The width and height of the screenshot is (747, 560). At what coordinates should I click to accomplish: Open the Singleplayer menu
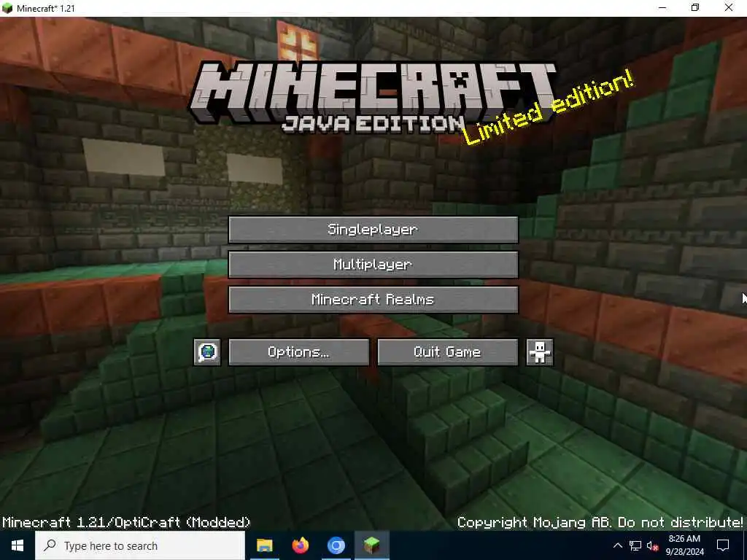pyautogui.click(x=373, y=230)
